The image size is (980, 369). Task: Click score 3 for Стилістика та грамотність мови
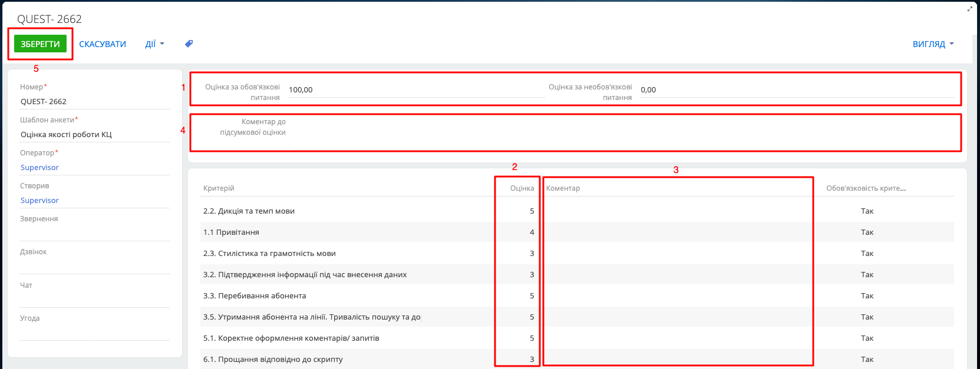click(x=532, y=253)
